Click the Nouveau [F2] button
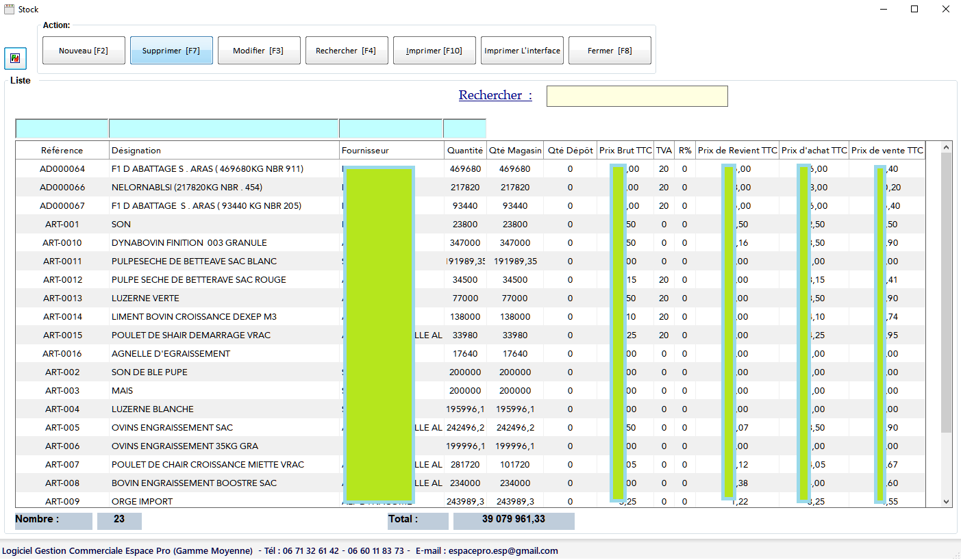The height and width of the screenshot is (560, 961). [x=84, y=51]
